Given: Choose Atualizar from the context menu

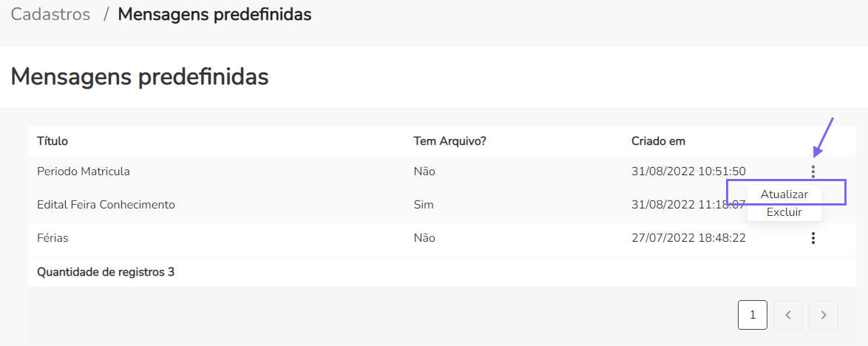Looking at the screenshot, I should [784, 194].
